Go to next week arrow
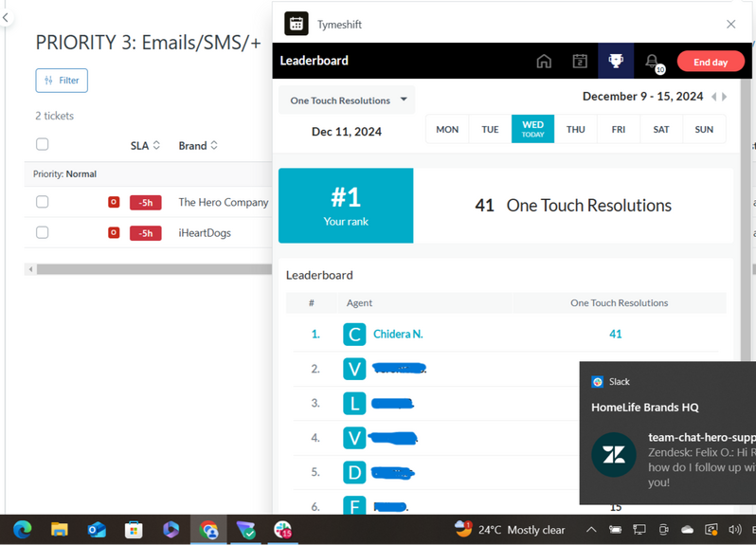 tap(724, 97)
